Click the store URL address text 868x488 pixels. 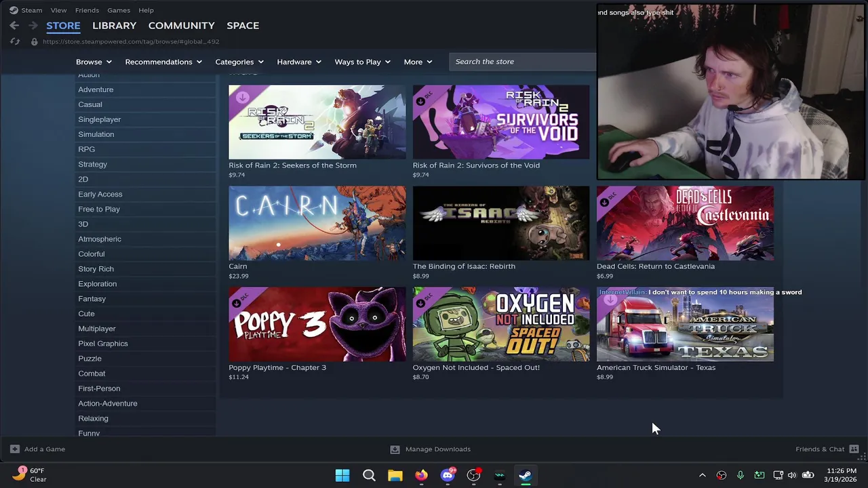coord(131,41)
